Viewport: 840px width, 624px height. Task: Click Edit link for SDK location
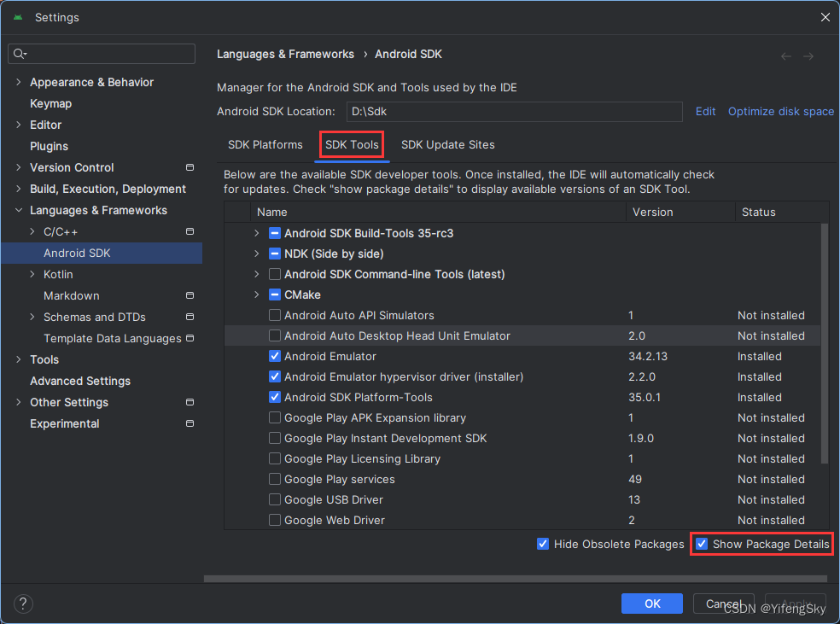click(x=705, y=112)
